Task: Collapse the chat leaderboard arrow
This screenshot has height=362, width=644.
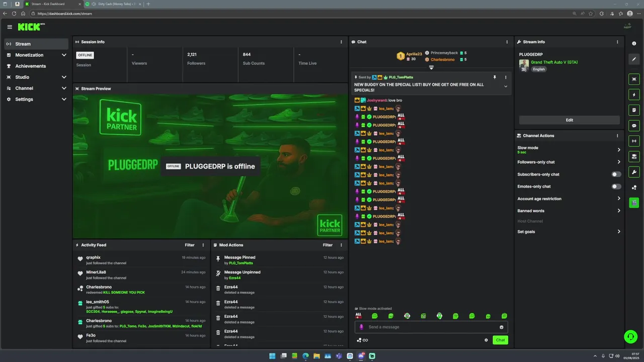Action: coord(431,67)
